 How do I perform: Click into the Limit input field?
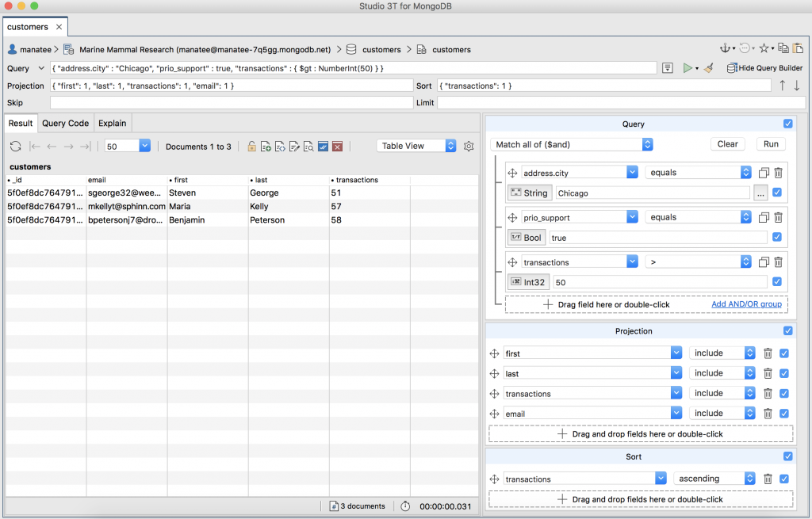621,102
